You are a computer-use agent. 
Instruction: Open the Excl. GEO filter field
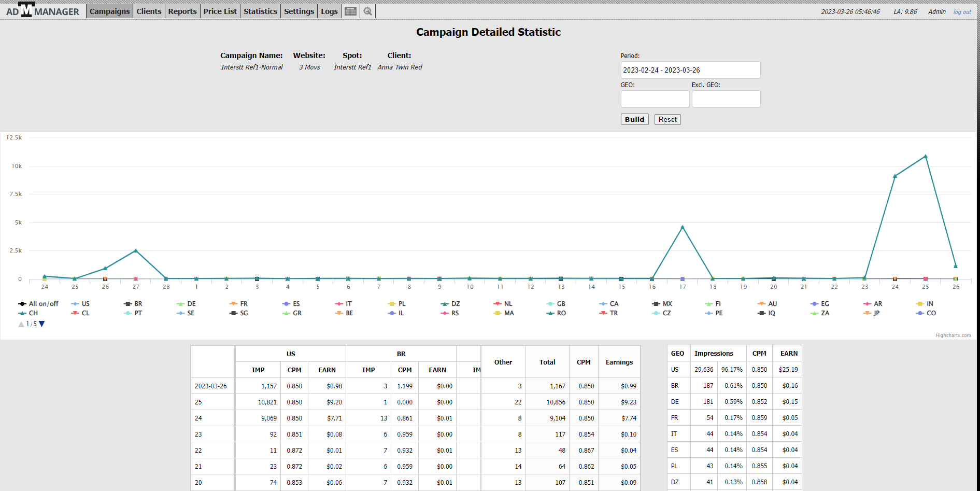tap(726, 99)
